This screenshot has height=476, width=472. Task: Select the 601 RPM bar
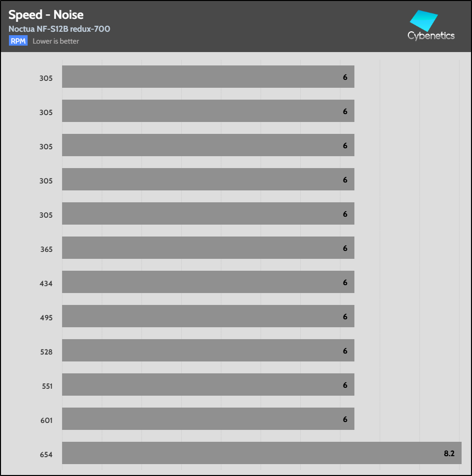tap(208, 418)
